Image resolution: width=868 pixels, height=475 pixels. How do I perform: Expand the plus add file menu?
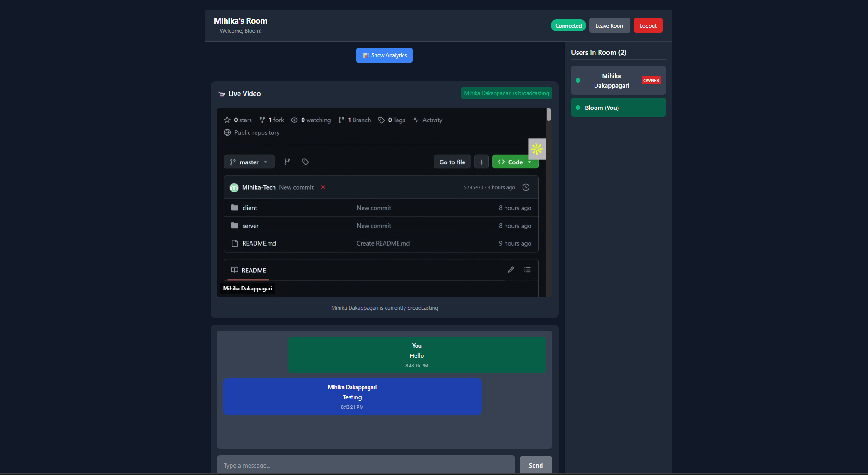481,162
